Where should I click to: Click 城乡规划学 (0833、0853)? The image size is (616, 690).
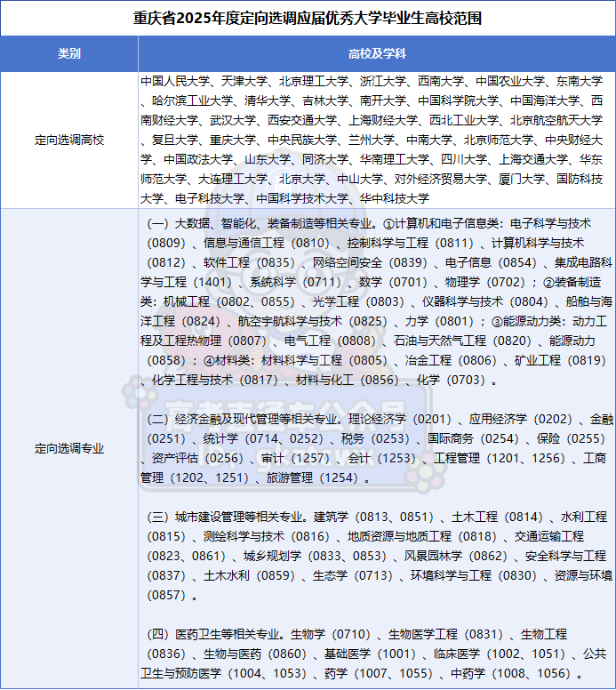pos(316,556)
